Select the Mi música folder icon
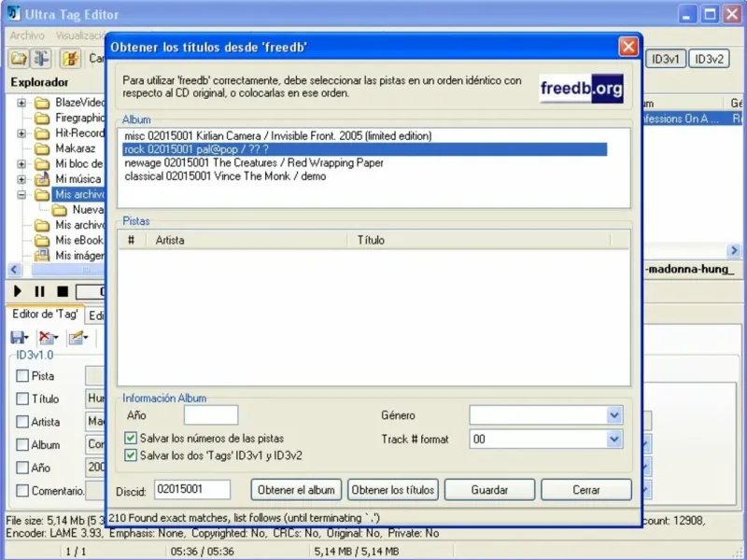Viewport: 747px width, 560px height. pyautogui.click(x=42, y=179)
